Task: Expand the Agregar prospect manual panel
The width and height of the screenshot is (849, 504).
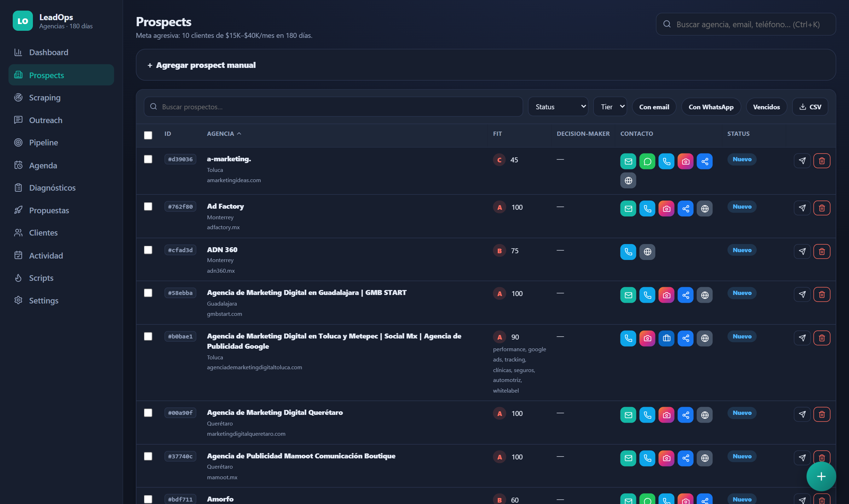Action: [x=486, y=65]
